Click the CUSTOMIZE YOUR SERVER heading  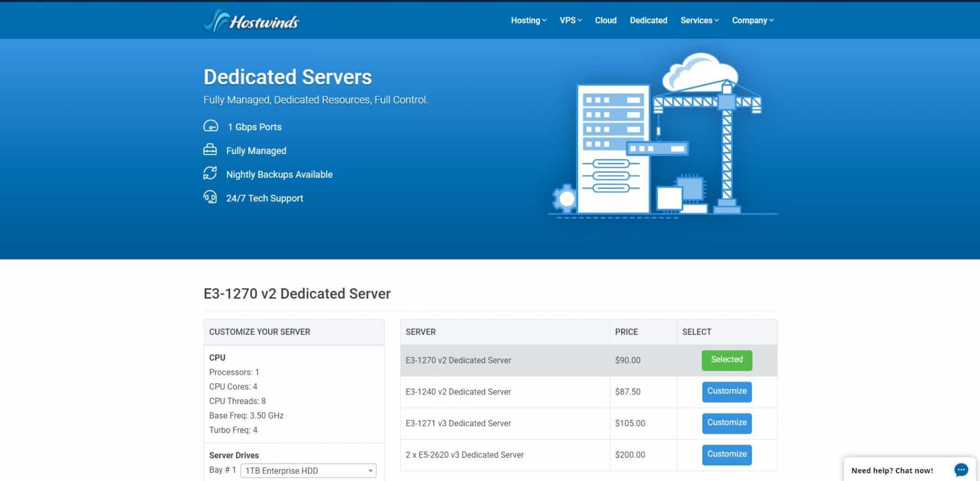259,332
